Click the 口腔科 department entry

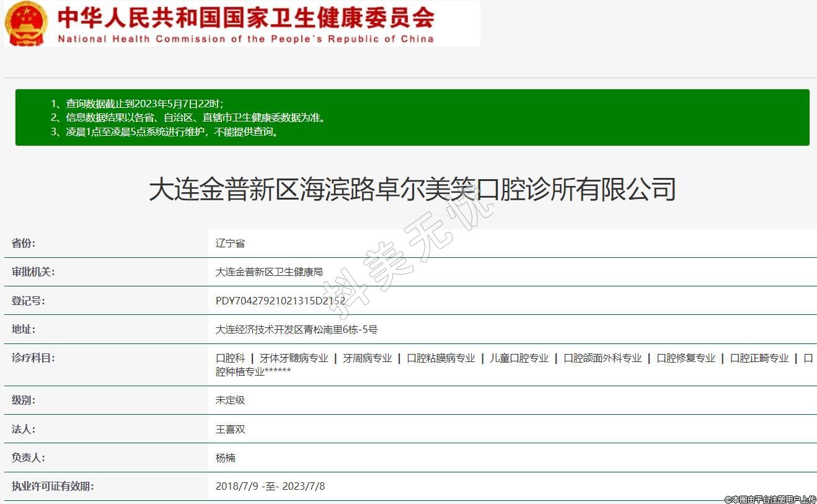[230, 358]
